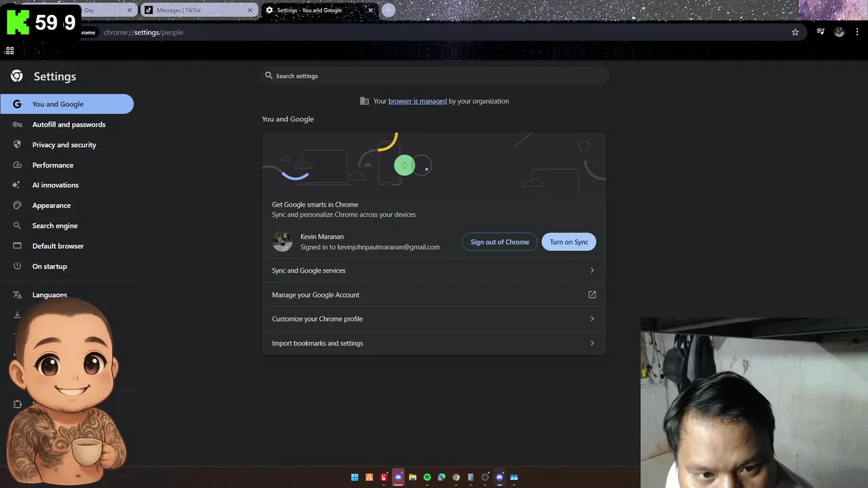Click the Chrome logo beside Settings title

pos(17,76)
